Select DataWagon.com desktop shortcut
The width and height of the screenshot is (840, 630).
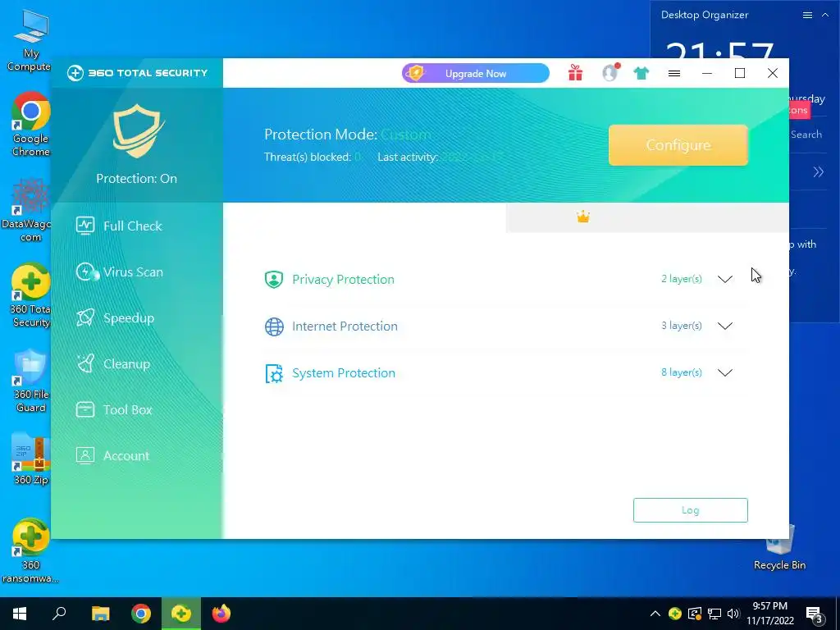click(x=30, y=210)
